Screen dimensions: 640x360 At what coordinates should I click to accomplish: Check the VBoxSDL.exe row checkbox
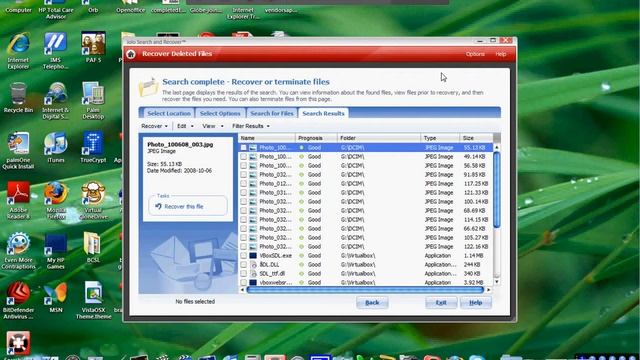coord(244,256)
